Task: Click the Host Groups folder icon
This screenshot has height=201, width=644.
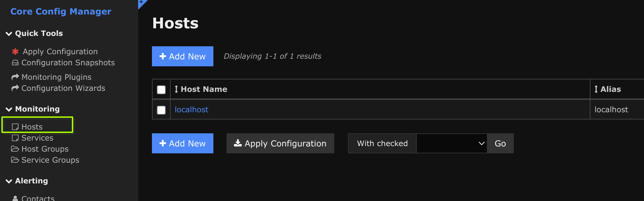Action: pyautogui.click(x=15, y=149)
